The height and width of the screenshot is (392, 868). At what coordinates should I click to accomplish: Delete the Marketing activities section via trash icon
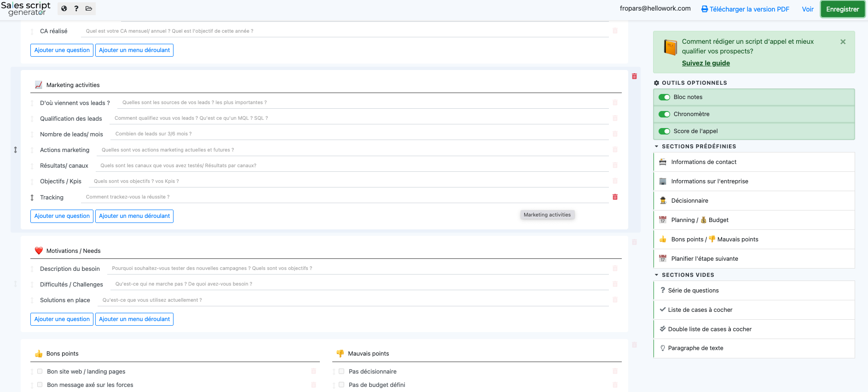click(x=634, y=76)
